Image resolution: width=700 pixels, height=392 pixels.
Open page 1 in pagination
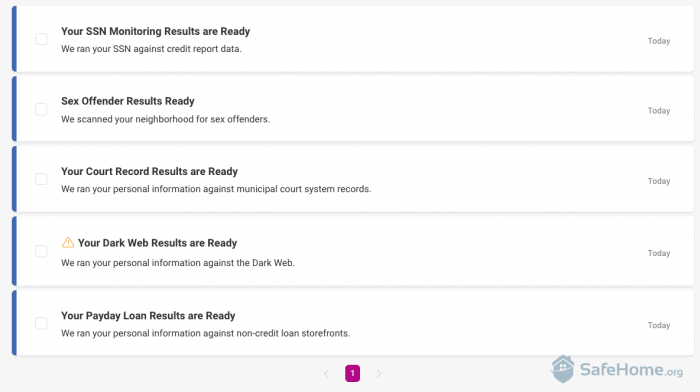point(352,373)
